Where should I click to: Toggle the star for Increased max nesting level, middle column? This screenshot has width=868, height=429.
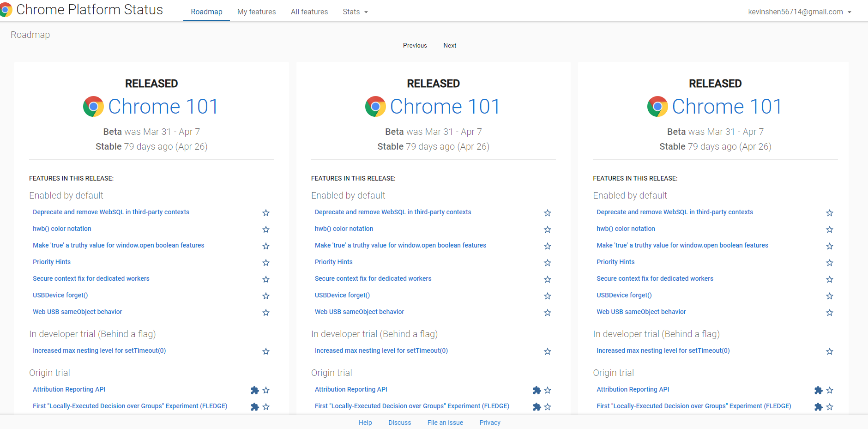coord(548,351)
